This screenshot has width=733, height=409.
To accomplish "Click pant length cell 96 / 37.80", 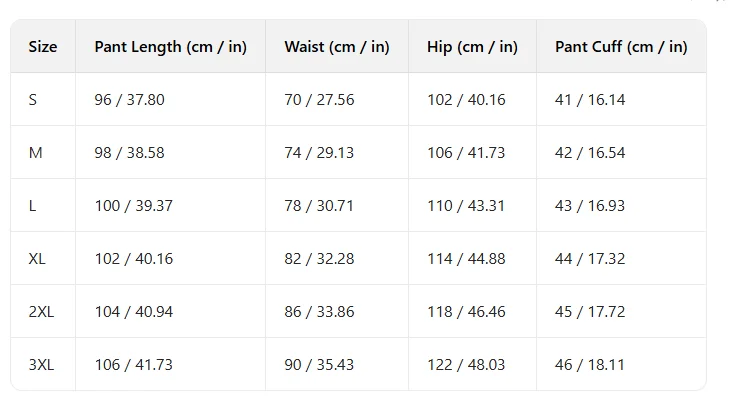I will [129, 100].
